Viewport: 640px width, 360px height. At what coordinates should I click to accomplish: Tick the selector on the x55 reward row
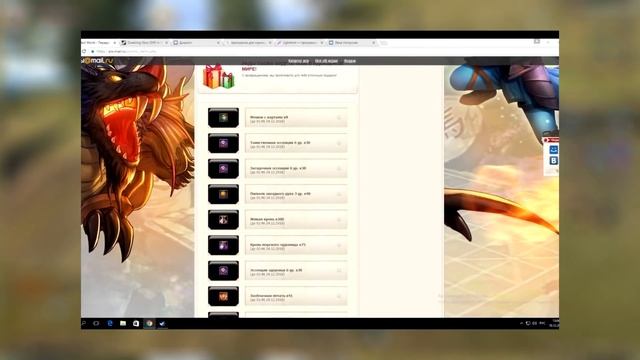[338, 297]
